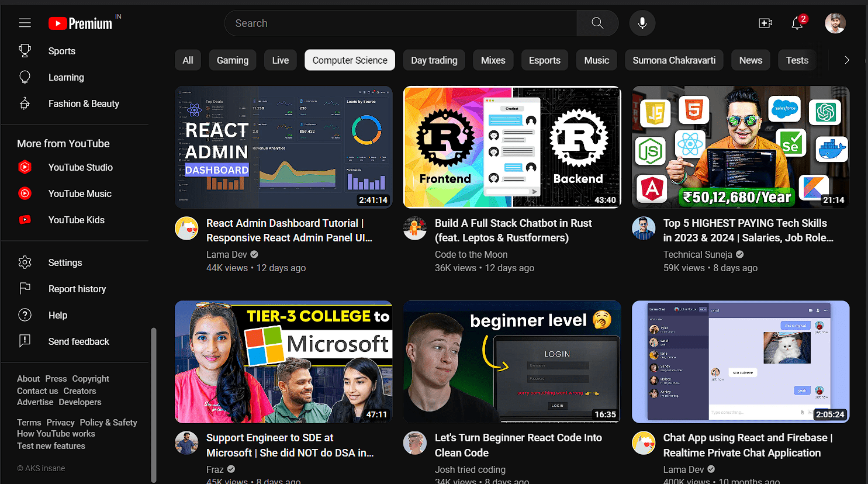
Task: Open the account profile avatar
Action: coord(835,23)
